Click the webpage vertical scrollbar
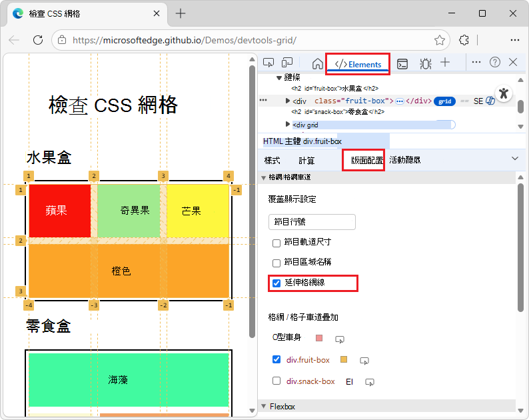This screenshot has width=529, height=420. [x=252, y=201]
